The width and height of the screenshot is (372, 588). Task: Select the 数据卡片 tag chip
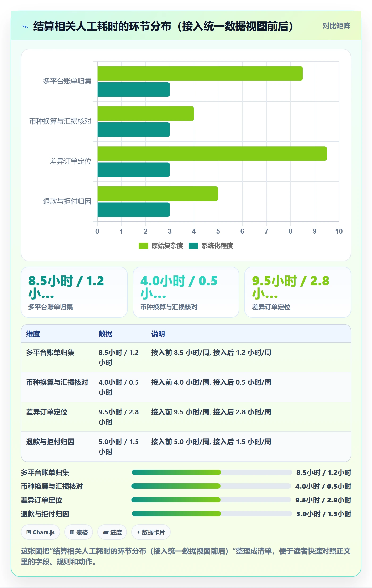pos(151,532)
